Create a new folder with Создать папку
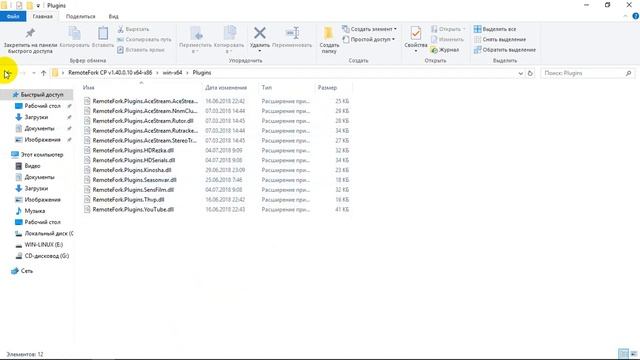640x360 pixels. (x=329, y=40)
